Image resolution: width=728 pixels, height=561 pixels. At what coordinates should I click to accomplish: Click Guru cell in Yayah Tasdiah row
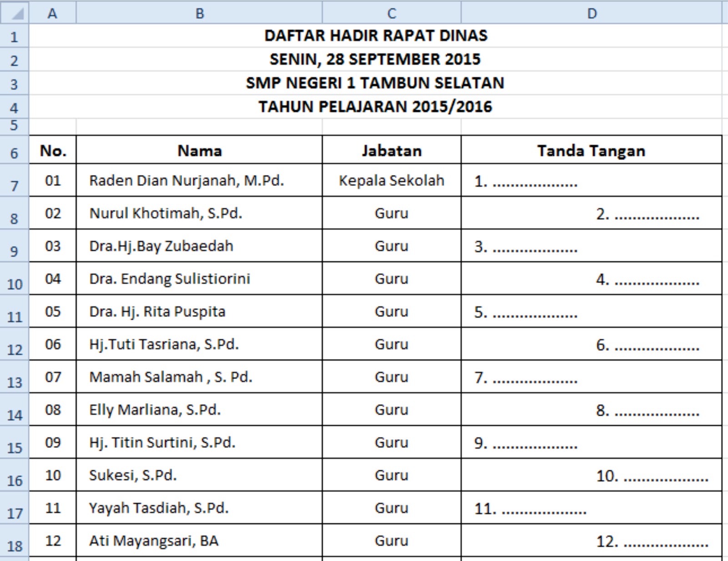[391, 508]
